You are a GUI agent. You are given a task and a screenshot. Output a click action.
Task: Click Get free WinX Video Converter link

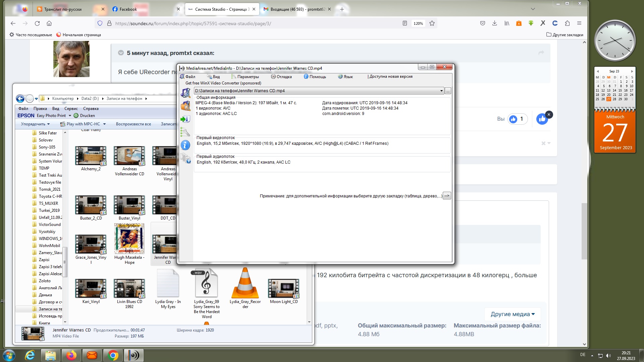(x=223, y=83)
